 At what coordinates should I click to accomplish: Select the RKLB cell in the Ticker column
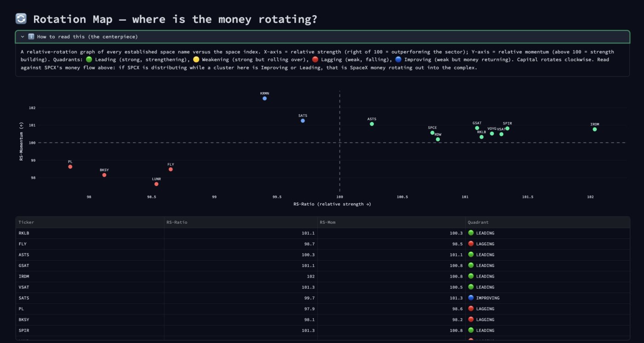pos(90,233)
